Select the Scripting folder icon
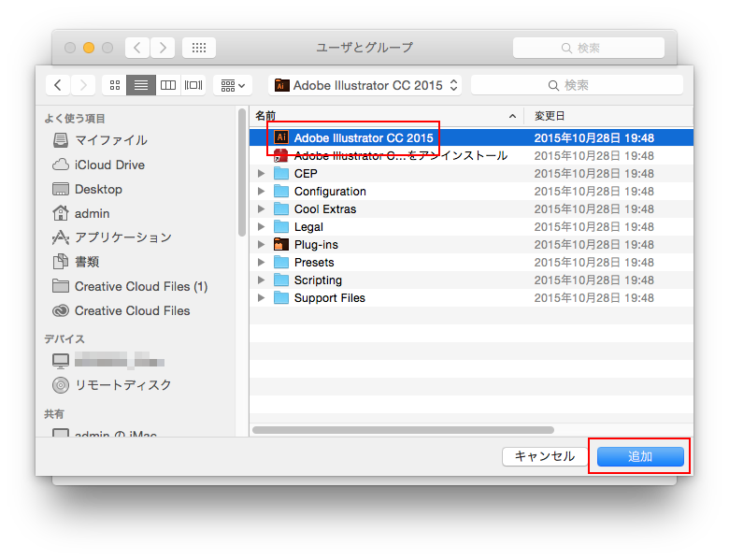Screen dimensions: 729x560 click(x=281, y=280)
